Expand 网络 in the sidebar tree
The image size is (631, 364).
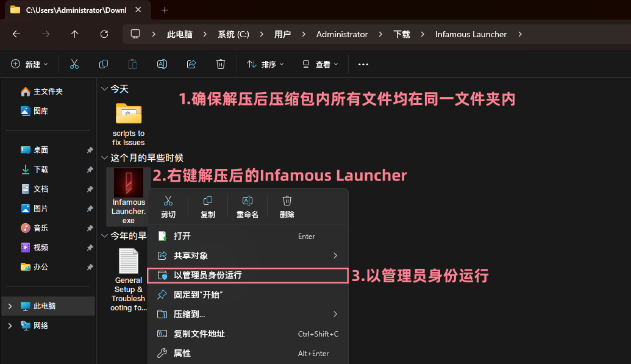coord(10,326)
